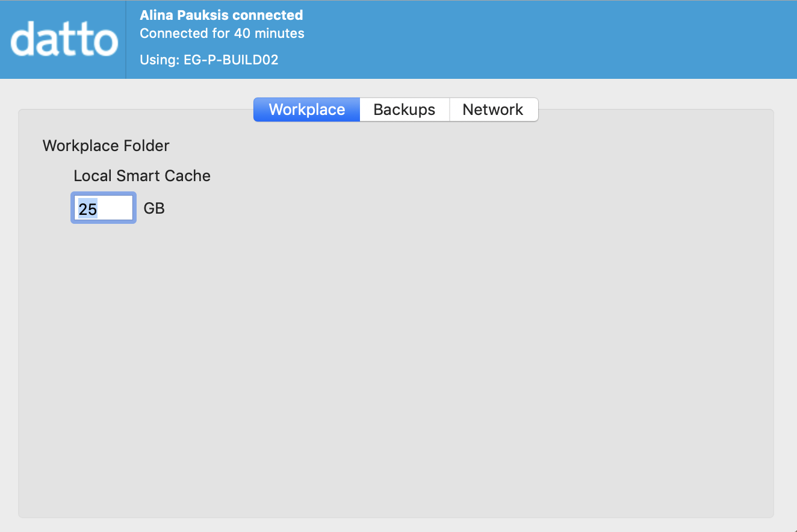Click the '40 minutes' duration text
The height and width of the screenshot is (532, 797).
click(x=269, y=33)
